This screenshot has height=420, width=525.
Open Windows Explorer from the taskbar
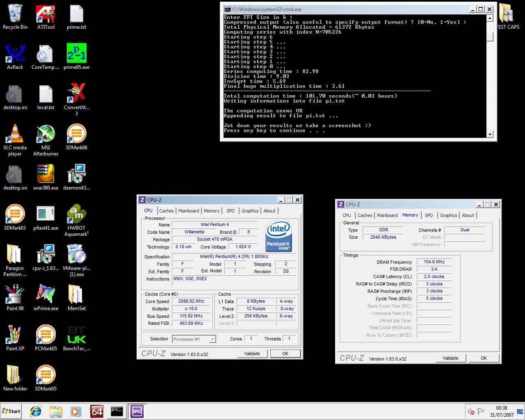pyautogui.click(x=55, y=411)
